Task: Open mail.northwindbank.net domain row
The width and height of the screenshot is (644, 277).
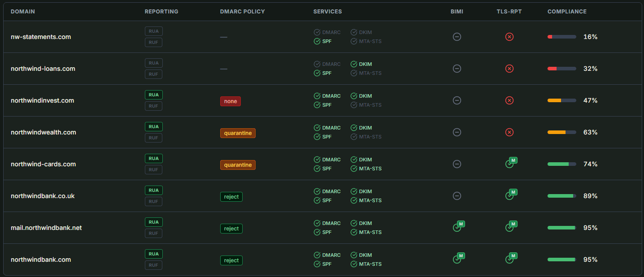Action: coord(322,228)
